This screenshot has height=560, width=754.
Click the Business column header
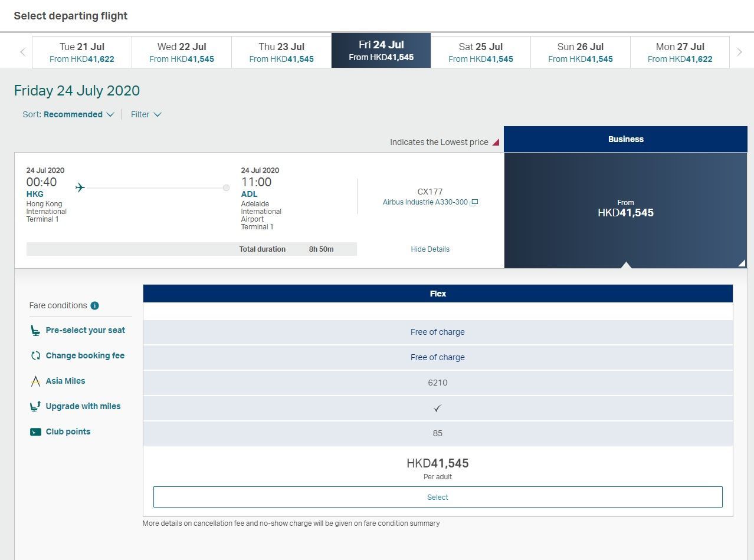(625, 139)
